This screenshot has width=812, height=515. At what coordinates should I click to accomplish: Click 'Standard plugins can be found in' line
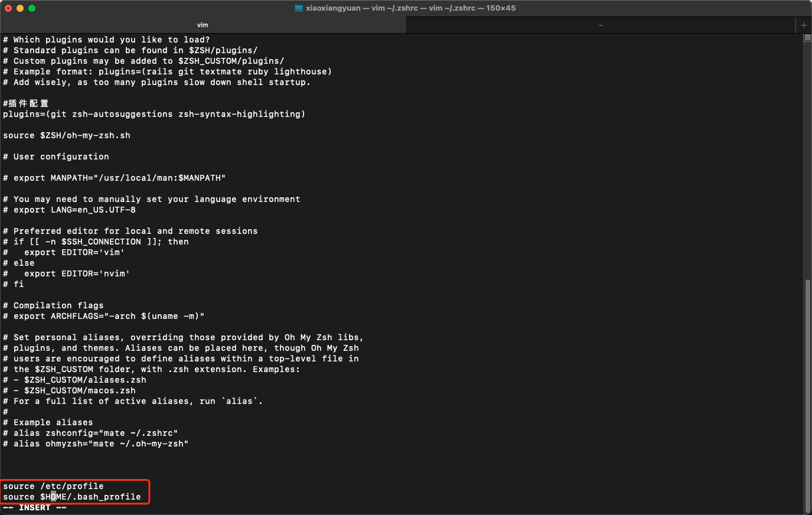(131, 50)
